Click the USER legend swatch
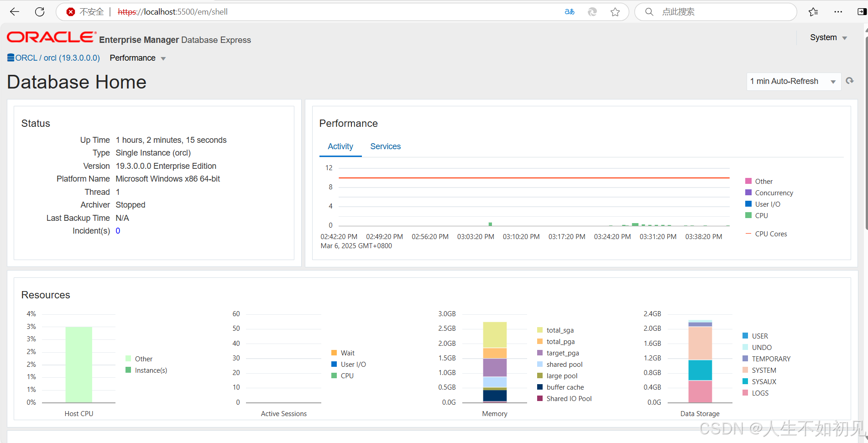 point(745,336)
